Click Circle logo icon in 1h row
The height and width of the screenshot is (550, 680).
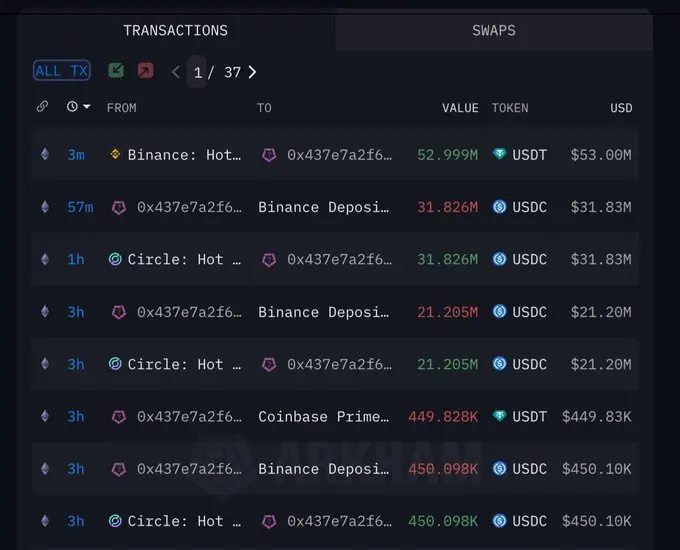point(115,259)
